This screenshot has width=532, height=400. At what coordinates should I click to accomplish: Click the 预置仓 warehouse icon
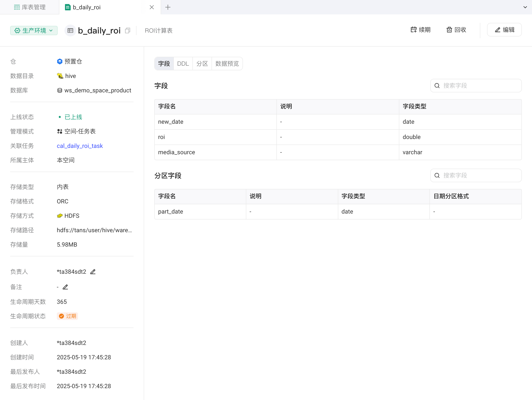(60, 61)
